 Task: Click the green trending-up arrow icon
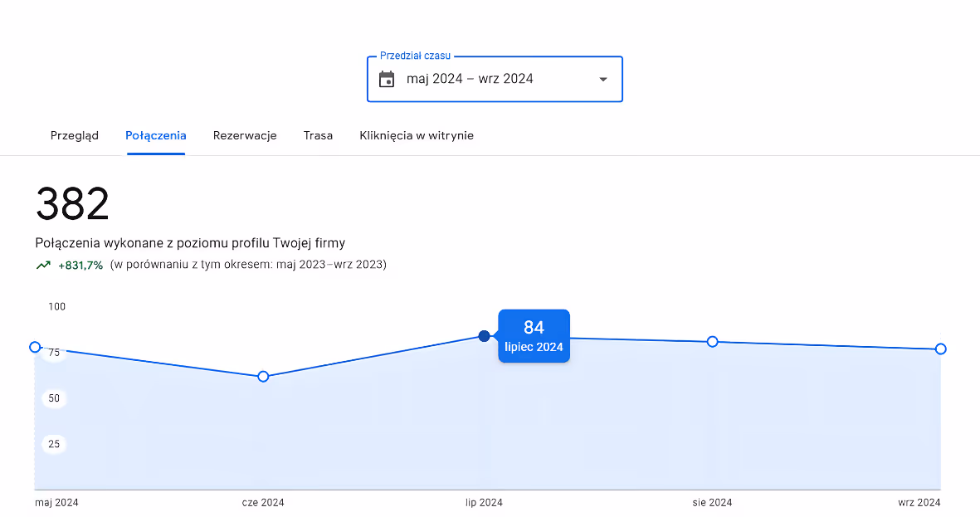click(x=43, y=265)
